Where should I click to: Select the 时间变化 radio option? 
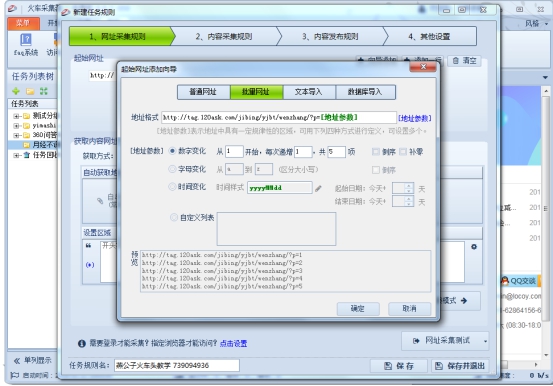coord(172,187)
